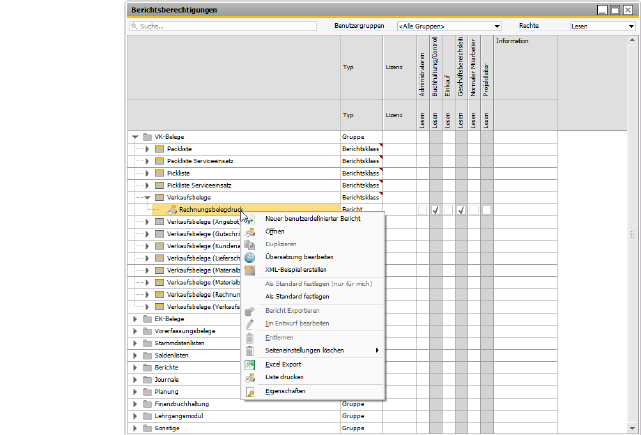Toggle Projektleiter read checkbox for Rechnungsbelegdruck

coord(486,210)
